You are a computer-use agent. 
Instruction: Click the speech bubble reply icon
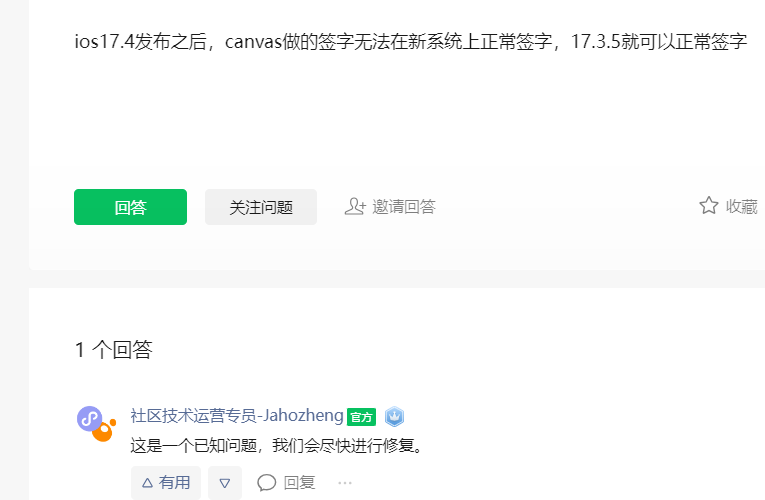tap(266, 483)
